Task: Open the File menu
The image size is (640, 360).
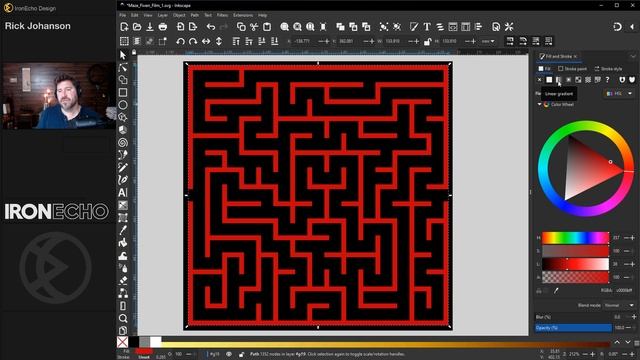Action: [123, 15]
